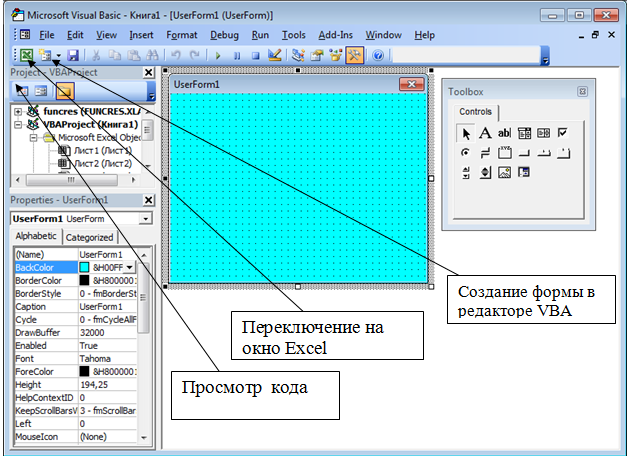This screenshot has height=456, width=627.
Task: Click the black BorderColor color swatch
Action: tap(85, 281)
